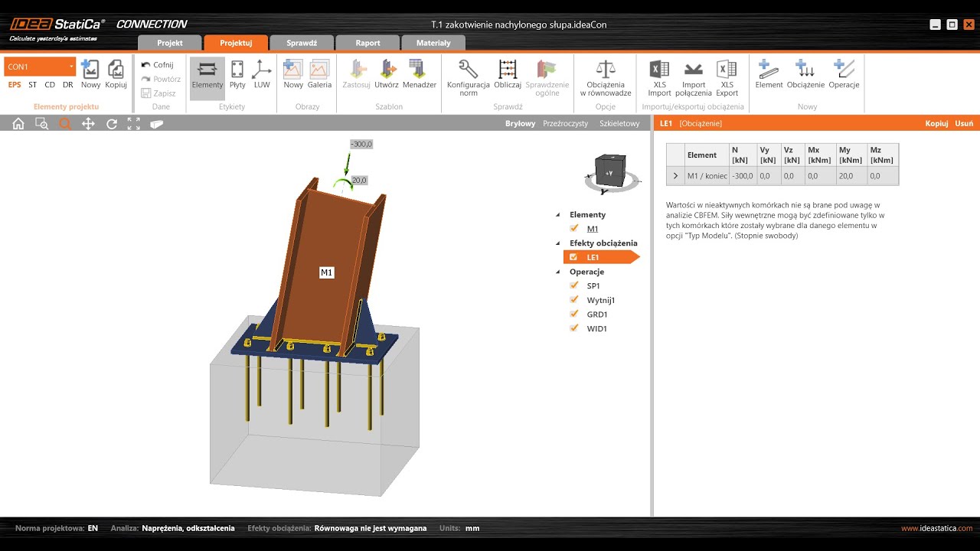Fit model to view icon

click(x=134, y=123)
